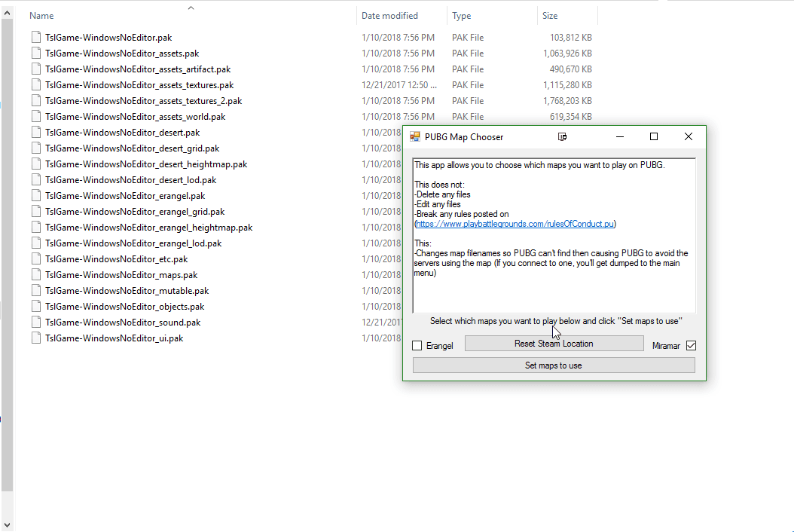Image resolution: width=794 pixels, height=532 pixels.
Task: Select TslGame-WindowsNoEditor_assets_world.pak file name
Action: click(135, 117)
